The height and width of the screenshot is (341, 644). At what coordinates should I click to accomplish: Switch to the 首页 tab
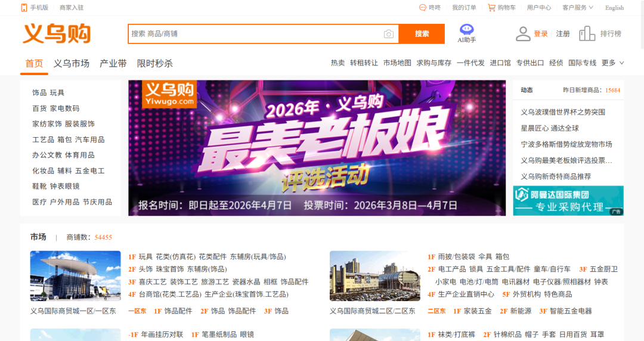34,63
